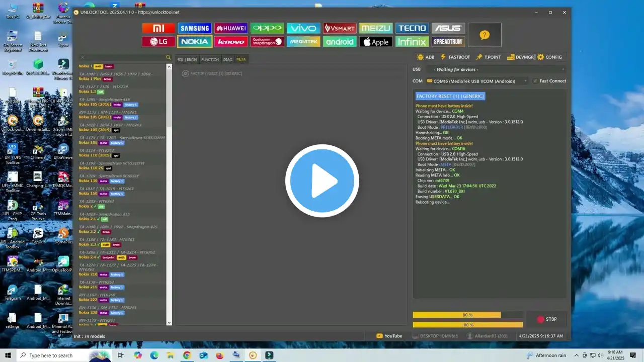This screenshot has width=644, height=362.
Task: Select the Samsung brand logo
Action: point(195,28)
